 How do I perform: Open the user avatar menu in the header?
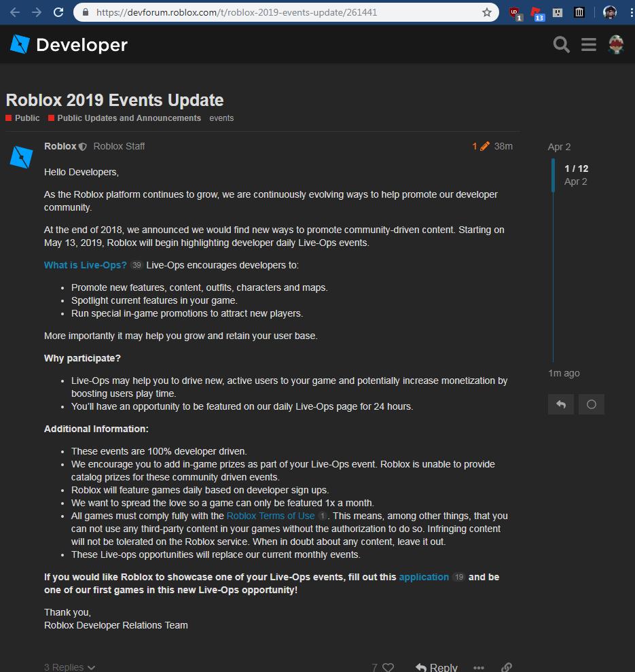(616, 44)
